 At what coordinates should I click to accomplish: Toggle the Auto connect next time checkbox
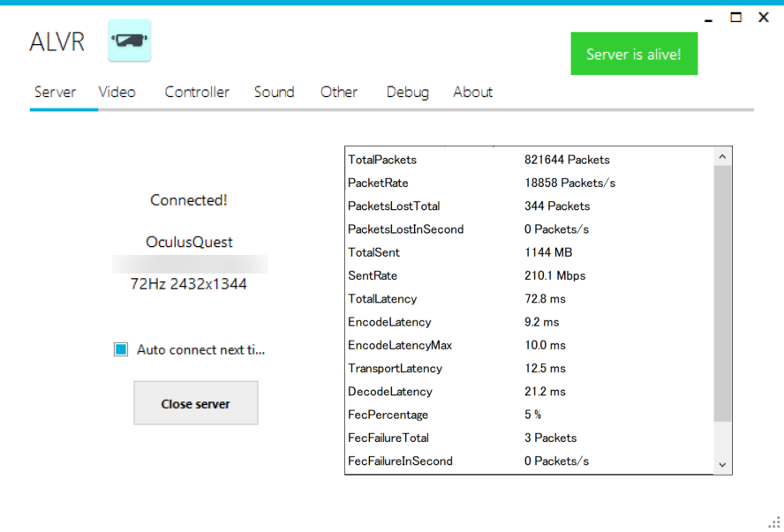(121, 349)
